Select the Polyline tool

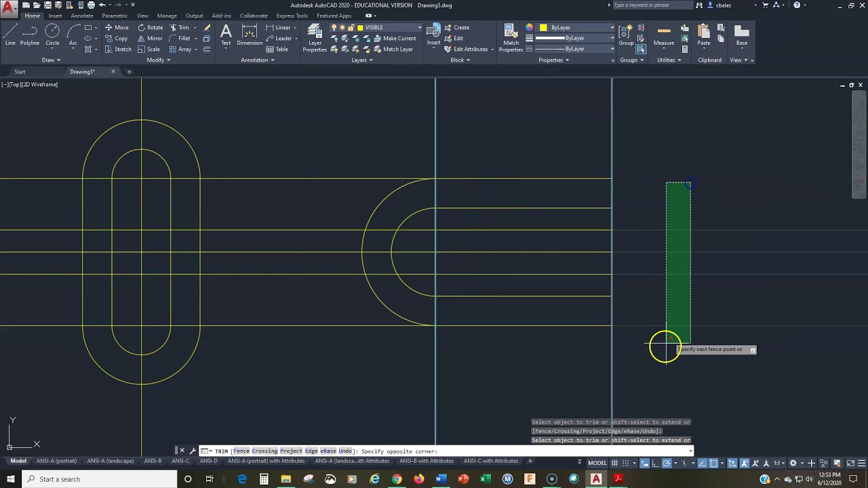click(x=29, y=35)
